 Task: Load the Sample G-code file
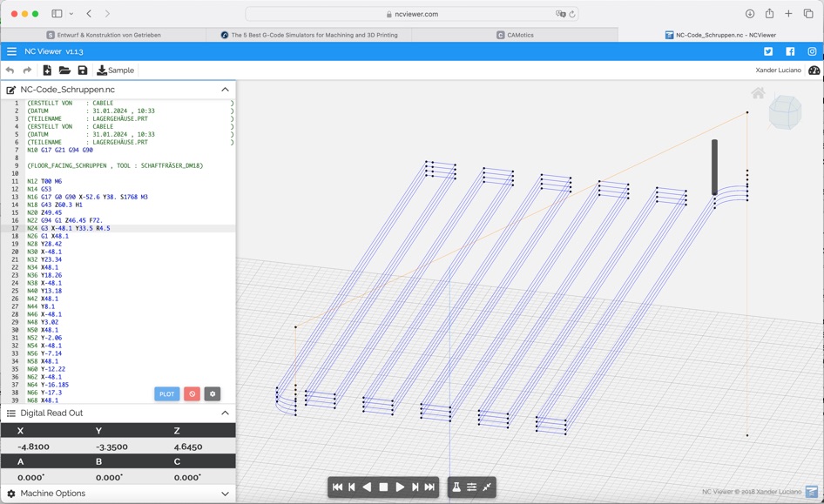116,71
